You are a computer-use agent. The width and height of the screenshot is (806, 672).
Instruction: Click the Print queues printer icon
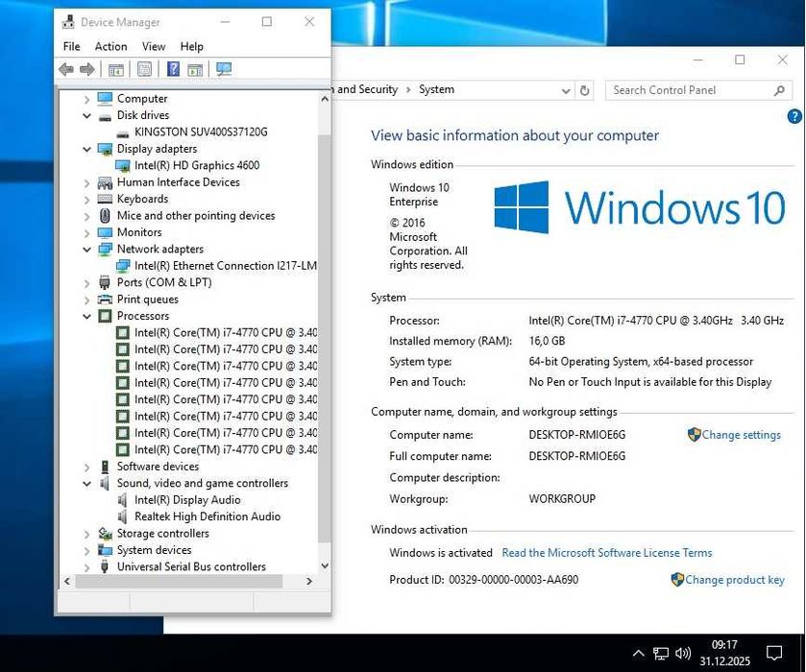pyautogui.click(x=105, y=299)
